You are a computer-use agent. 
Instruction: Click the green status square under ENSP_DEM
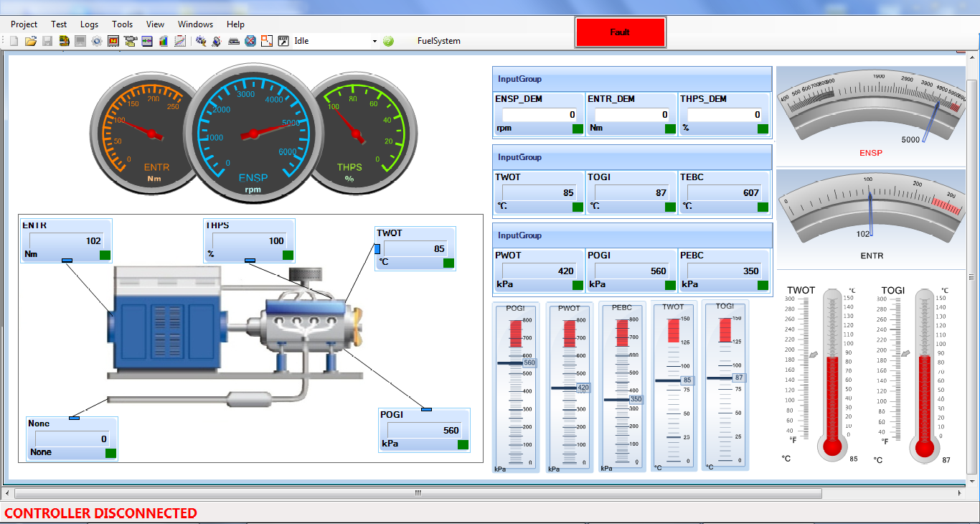click(578, 129)
